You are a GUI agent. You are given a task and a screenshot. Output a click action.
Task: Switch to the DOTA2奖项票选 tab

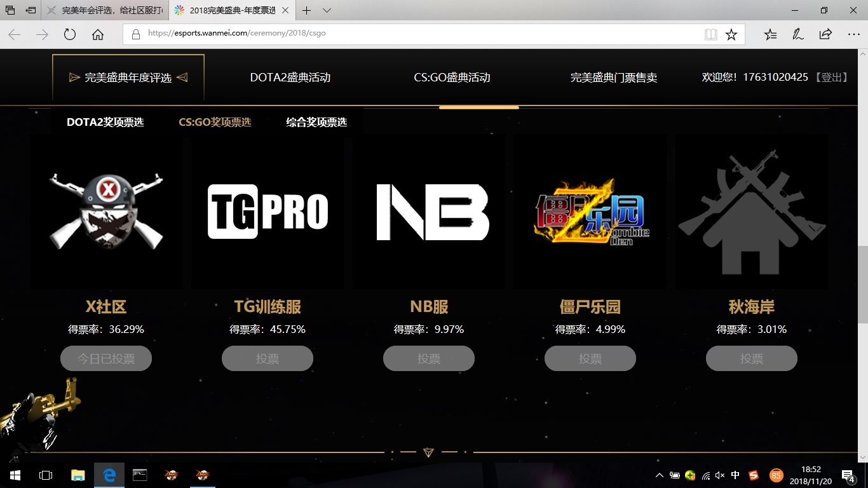[x=105, y=122]
